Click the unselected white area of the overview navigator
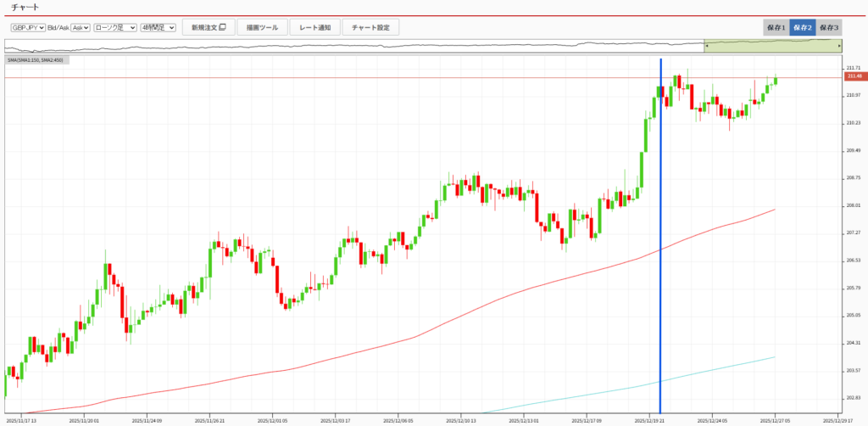Image resolution: width=868 pixels, height=426 pixels. (x=339, y=46)
